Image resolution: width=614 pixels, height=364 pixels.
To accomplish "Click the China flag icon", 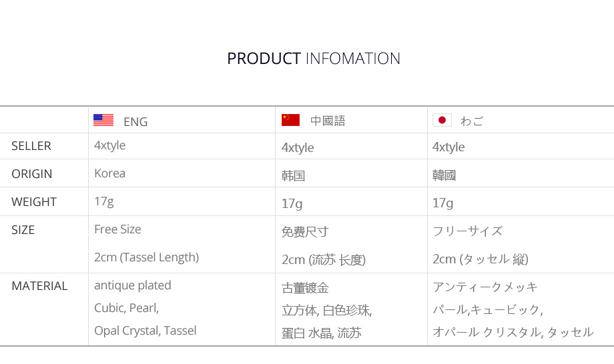I will pyautogui.click(x=290, y=120).
